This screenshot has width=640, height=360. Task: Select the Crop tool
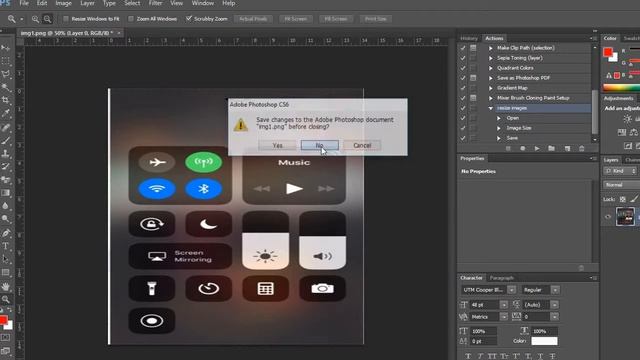click(5, 100)
